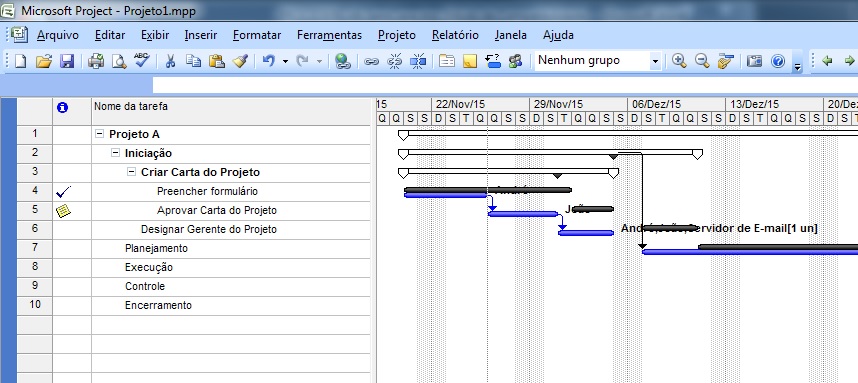
Task: Save the project with floppy disk icon
Action: [x=67, y=61]
